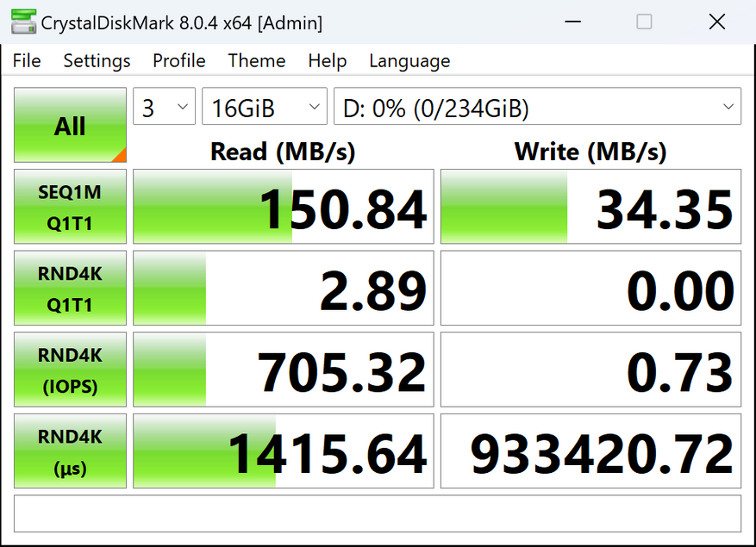Click the 0.73 write IOPS value
The width and height of the screenshot is (756, 547).
590,370
